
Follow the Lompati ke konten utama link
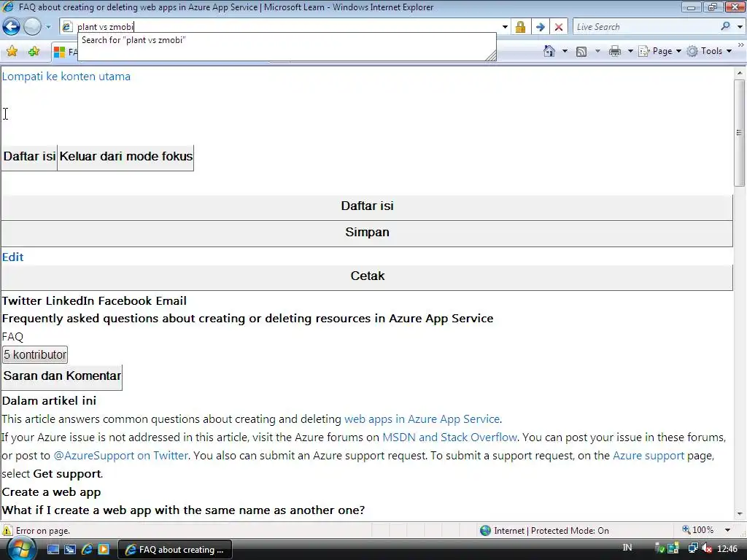pyautogui.click(x=66, y=76)
